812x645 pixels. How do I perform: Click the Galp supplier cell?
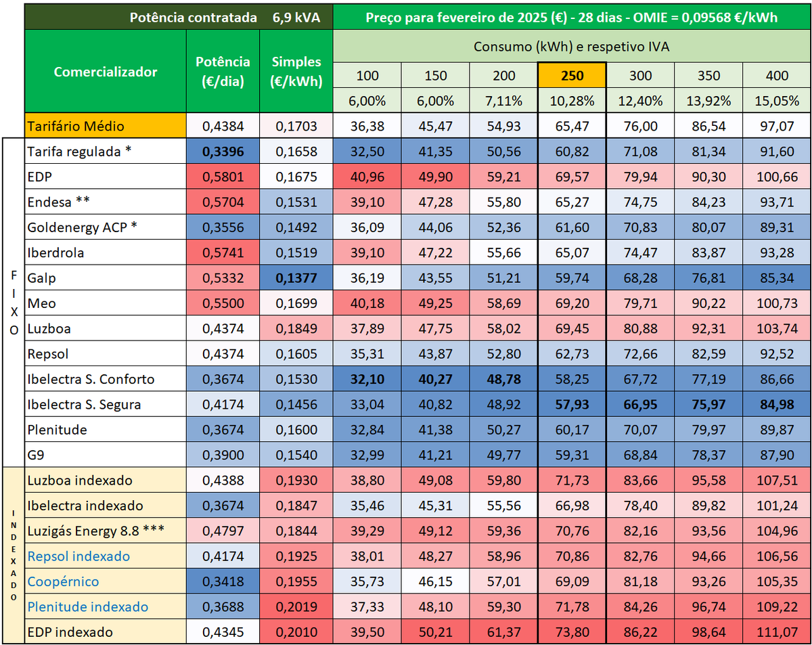(x=106, y=278)
